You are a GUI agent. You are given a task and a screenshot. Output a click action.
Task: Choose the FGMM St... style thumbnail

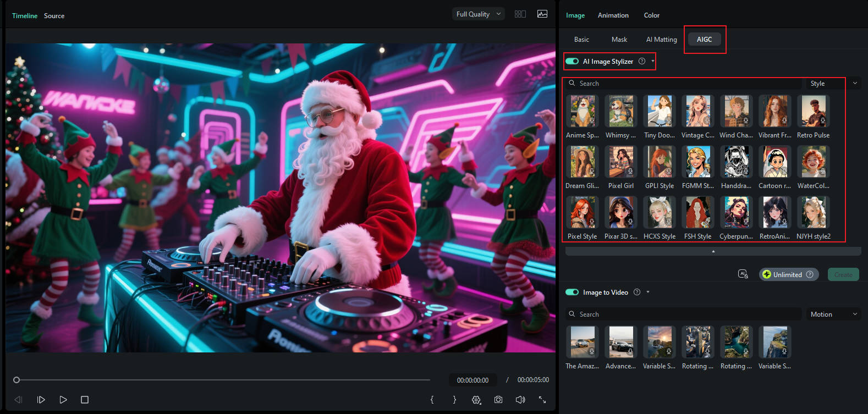tap(698, 162)
